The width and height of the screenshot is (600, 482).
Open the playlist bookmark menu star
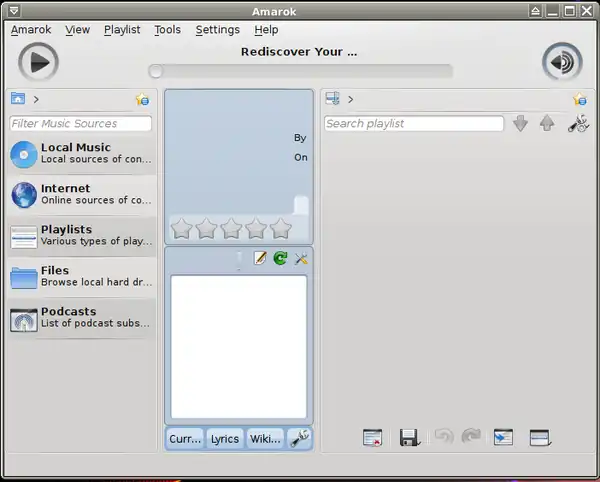coord(579,99)
